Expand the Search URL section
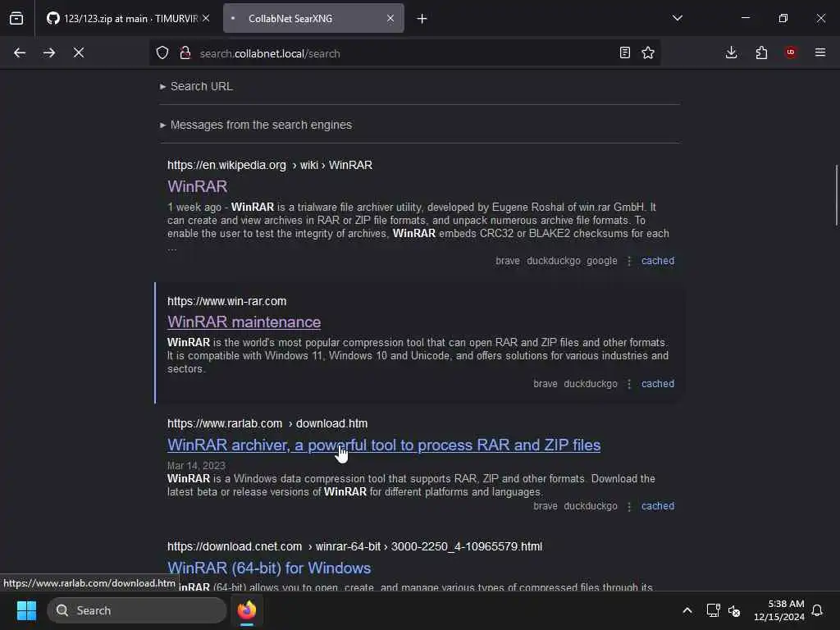The height and width of the screenshot is (630, 840). [196, 86]
